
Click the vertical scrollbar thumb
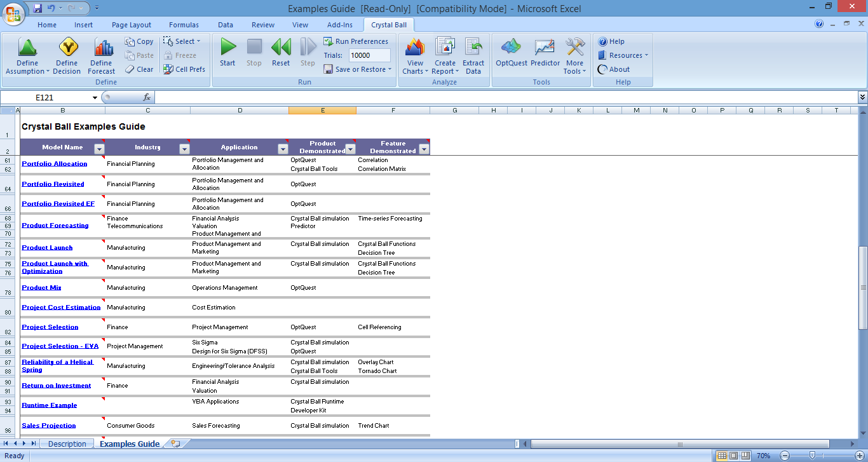pos(863,288)
